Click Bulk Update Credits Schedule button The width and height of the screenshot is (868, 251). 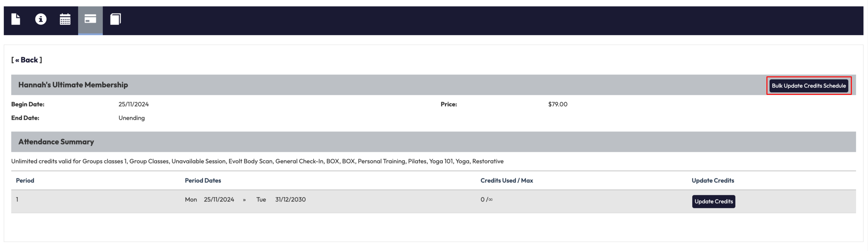click(x=808, y=86)
